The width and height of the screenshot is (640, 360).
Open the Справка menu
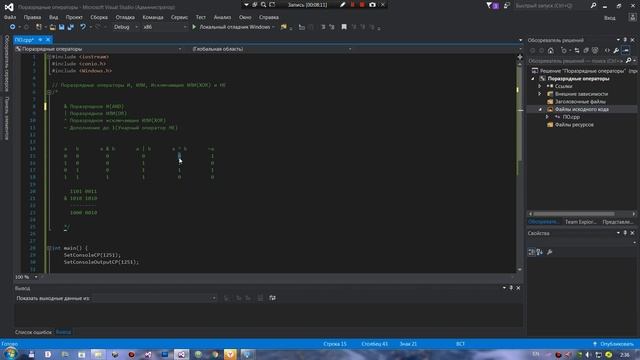(x=269, y=17)
